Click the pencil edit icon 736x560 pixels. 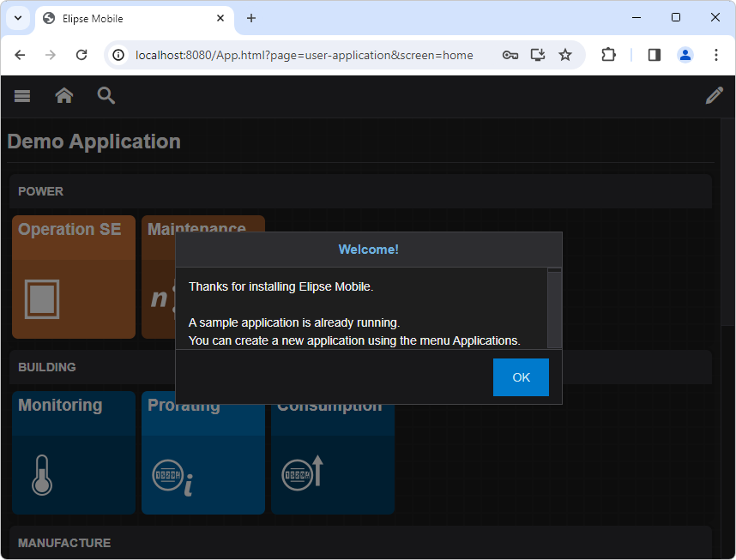tap(714, 96)
